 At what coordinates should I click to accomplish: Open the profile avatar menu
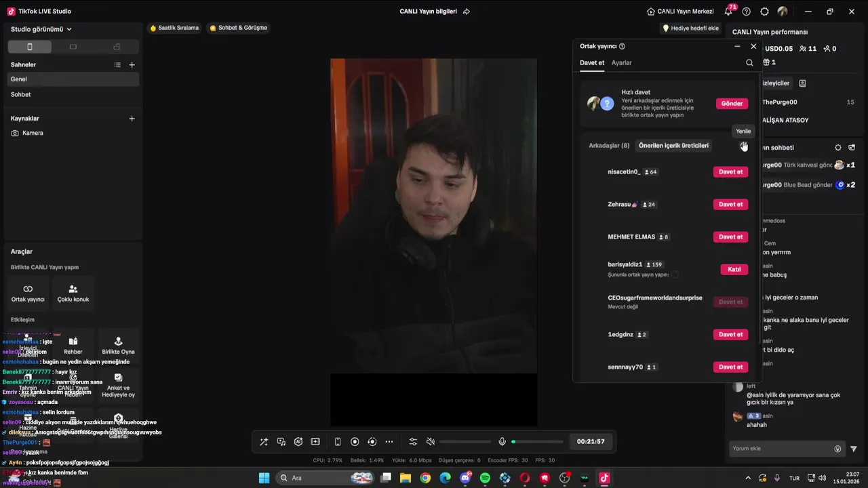click(783, 12)
